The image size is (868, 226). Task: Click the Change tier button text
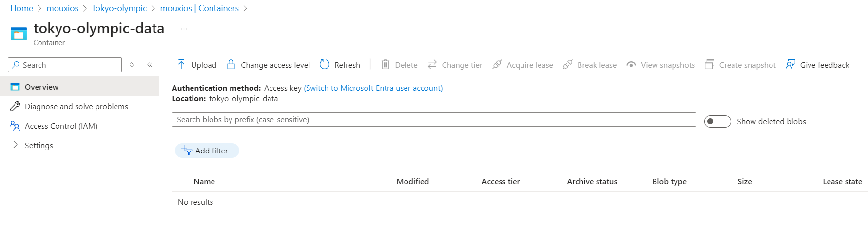point(462,65)
